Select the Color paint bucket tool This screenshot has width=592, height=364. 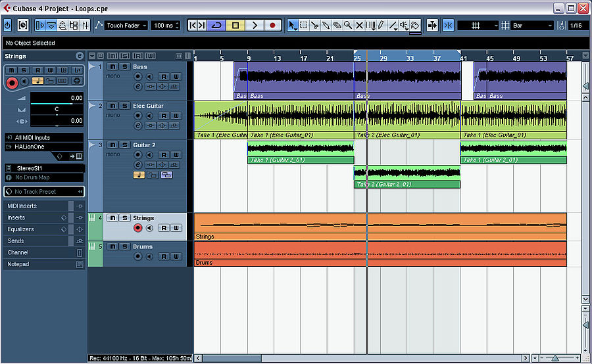point(415,25)
